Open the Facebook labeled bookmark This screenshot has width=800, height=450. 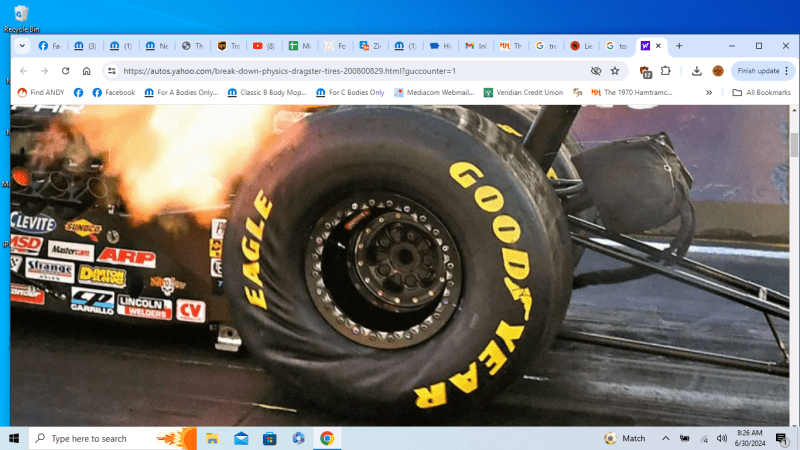[x=114, y=92]
